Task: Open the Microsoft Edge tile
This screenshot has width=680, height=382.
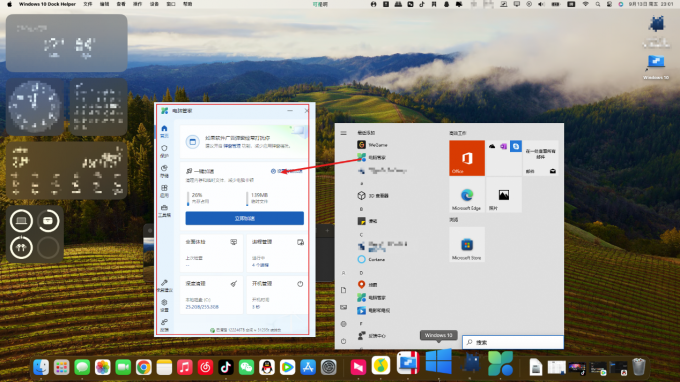Action: (467, 195)
